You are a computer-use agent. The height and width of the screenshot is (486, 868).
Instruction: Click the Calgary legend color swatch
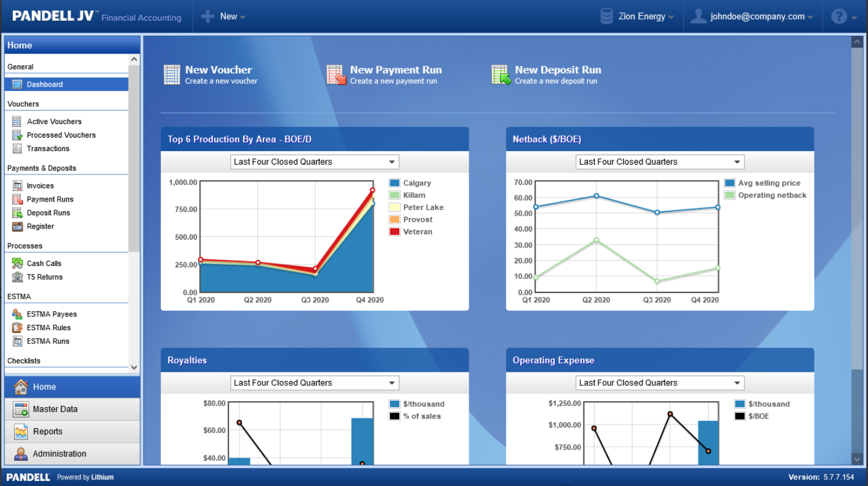click(x=394, y=183)
